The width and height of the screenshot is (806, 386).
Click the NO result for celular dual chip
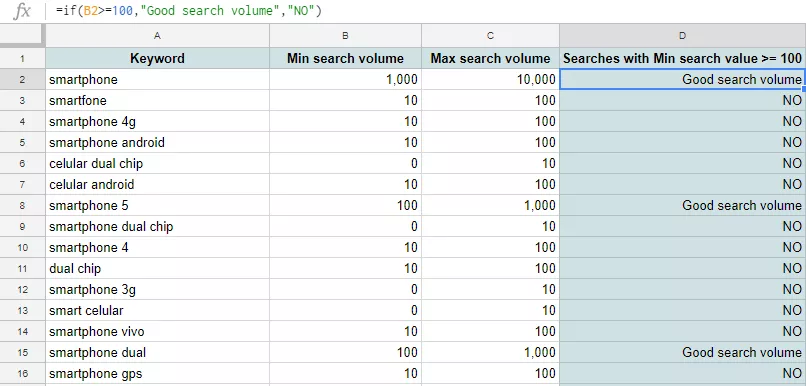click(x=683, y=163)
